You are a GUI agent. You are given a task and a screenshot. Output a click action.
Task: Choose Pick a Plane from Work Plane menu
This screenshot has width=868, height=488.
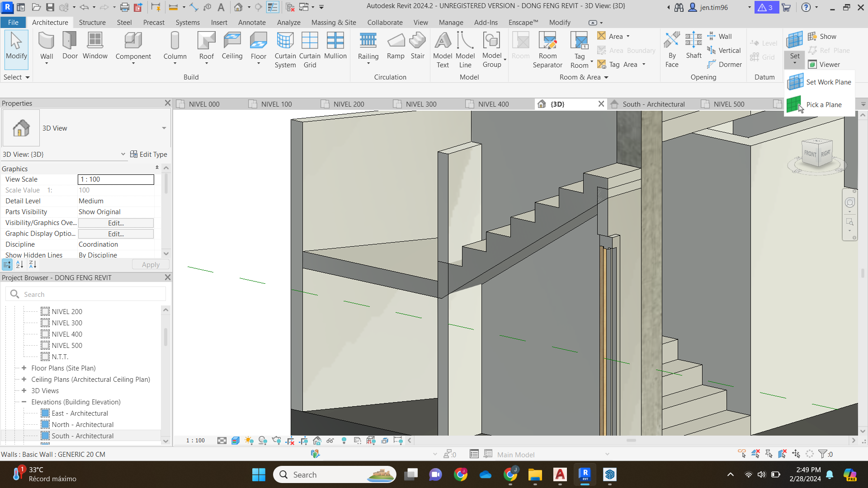(x=825, y=104)
